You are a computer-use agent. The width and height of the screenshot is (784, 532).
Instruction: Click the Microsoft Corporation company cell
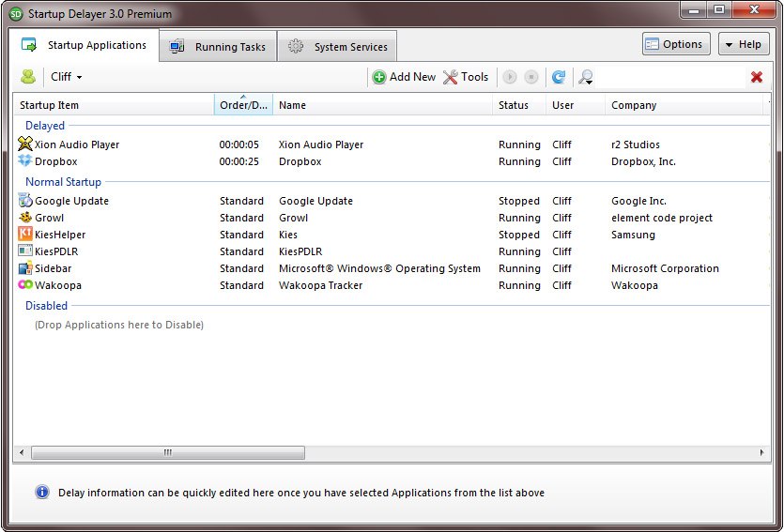click(665, 268)
